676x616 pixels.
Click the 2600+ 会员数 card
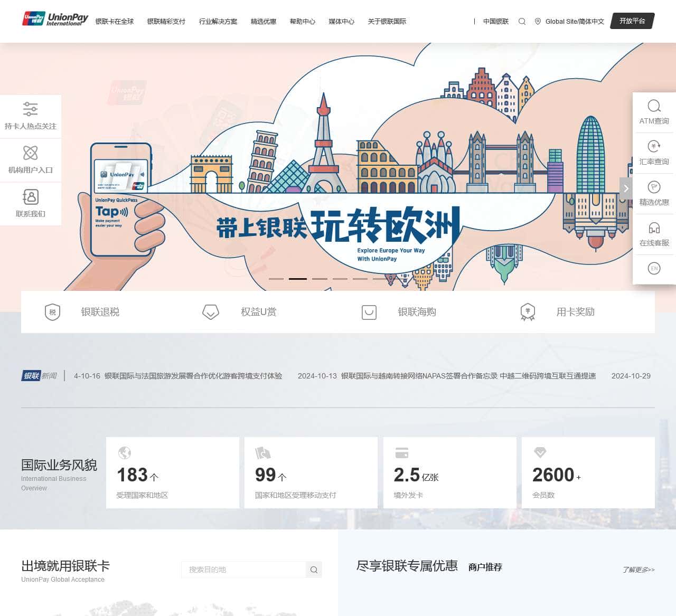[588, 472]
